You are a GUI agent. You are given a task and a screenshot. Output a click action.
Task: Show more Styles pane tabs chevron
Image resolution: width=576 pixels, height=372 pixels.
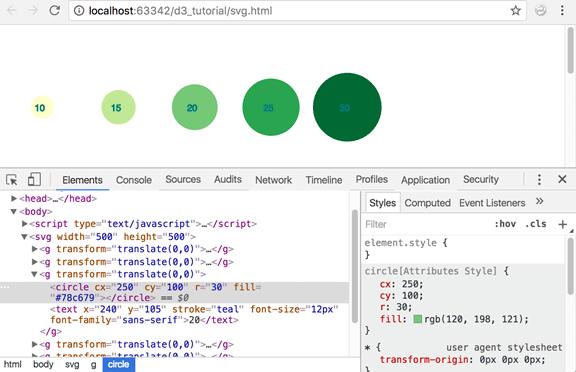[539, 201]
